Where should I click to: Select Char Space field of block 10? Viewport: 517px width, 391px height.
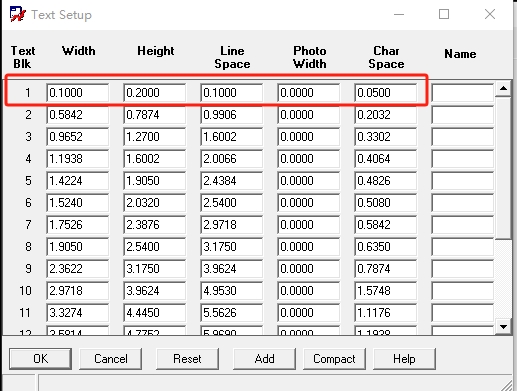click(385, 291)
